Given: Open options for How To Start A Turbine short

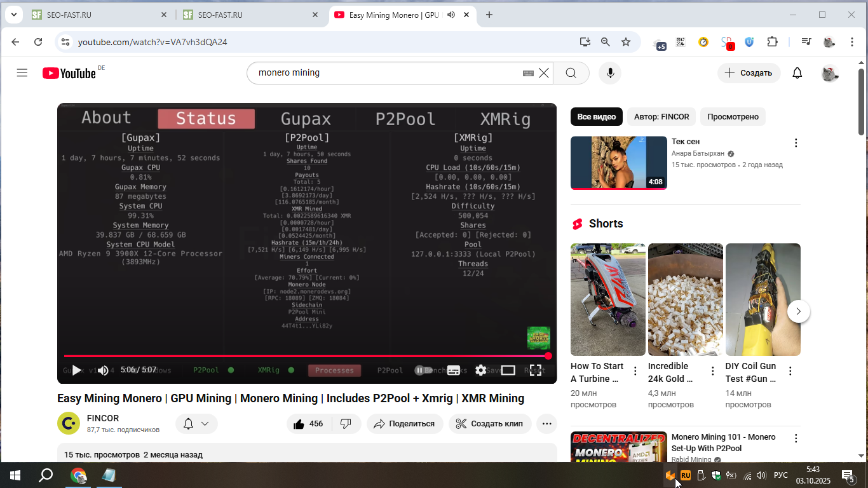Looking at the screenshot, I should click(x=635, y=371).
